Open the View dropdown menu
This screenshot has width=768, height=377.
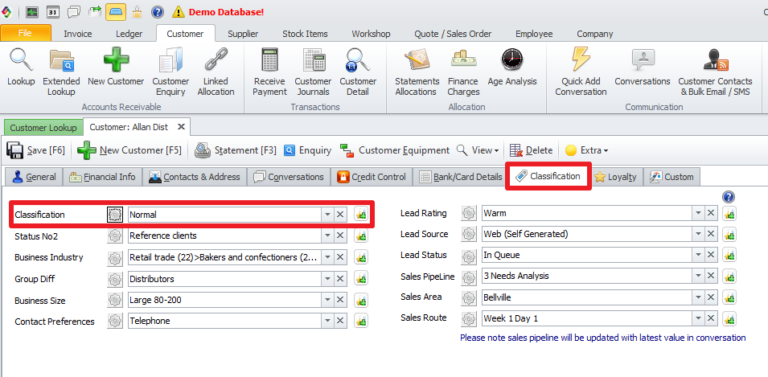click(x=478, y=150)
